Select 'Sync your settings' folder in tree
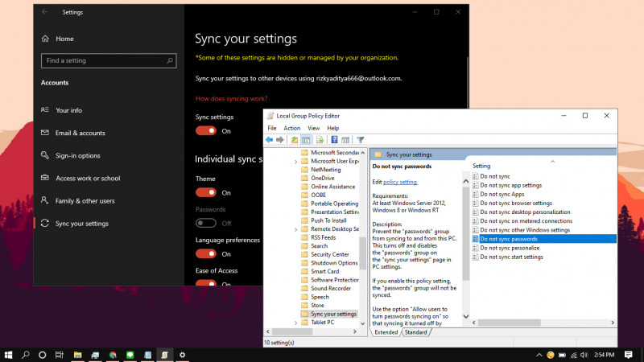This screenshot has height=362, width=644. (333, 314)
